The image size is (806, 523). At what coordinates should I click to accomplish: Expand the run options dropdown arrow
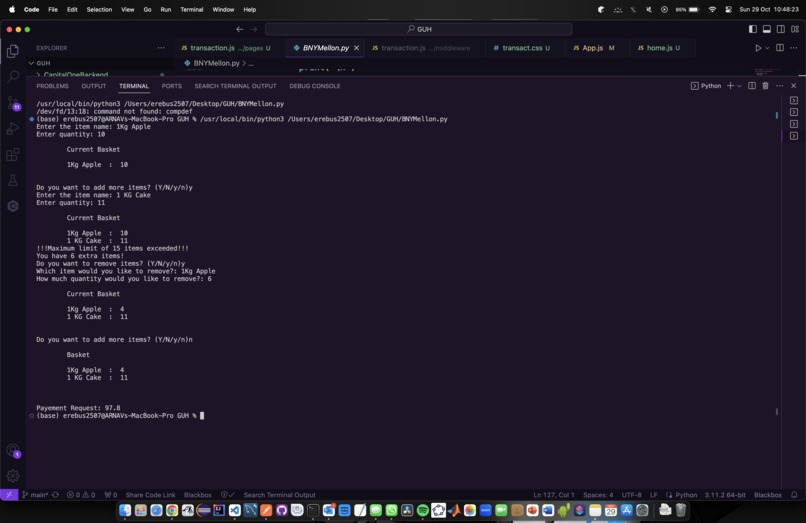coord(767,48)
